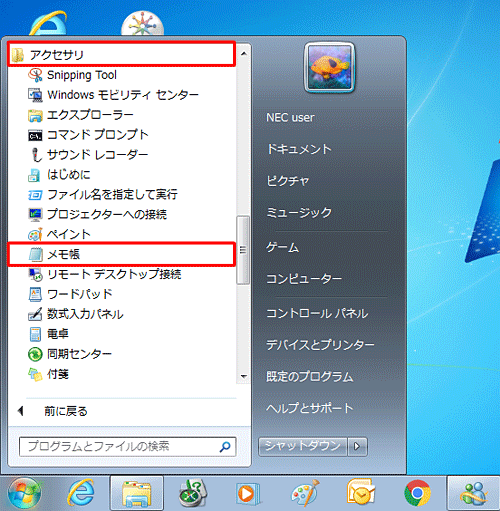500x511 pixels.
Task: Open the Run dialog icon (ファイル名を指定して実行)
Action: (x=35, y=195)
